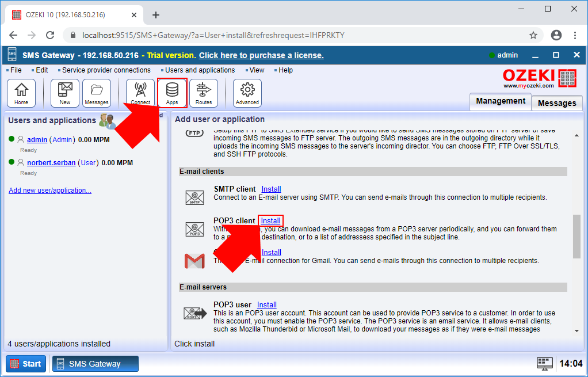588x377 pixels.
Task: Install the POP3 user
Action: (x=266, y=304)
